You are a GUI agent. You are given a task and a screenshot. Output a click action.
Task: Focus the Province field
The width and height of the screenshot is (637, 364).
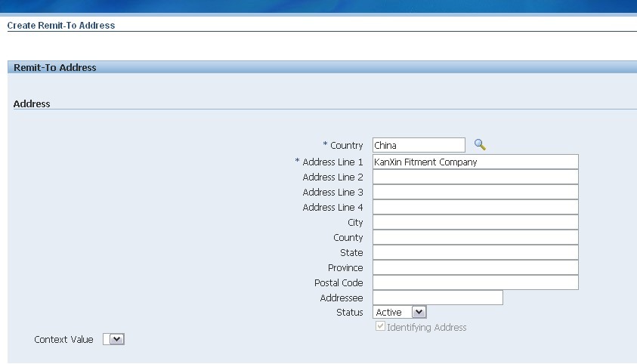click(475, 267)
